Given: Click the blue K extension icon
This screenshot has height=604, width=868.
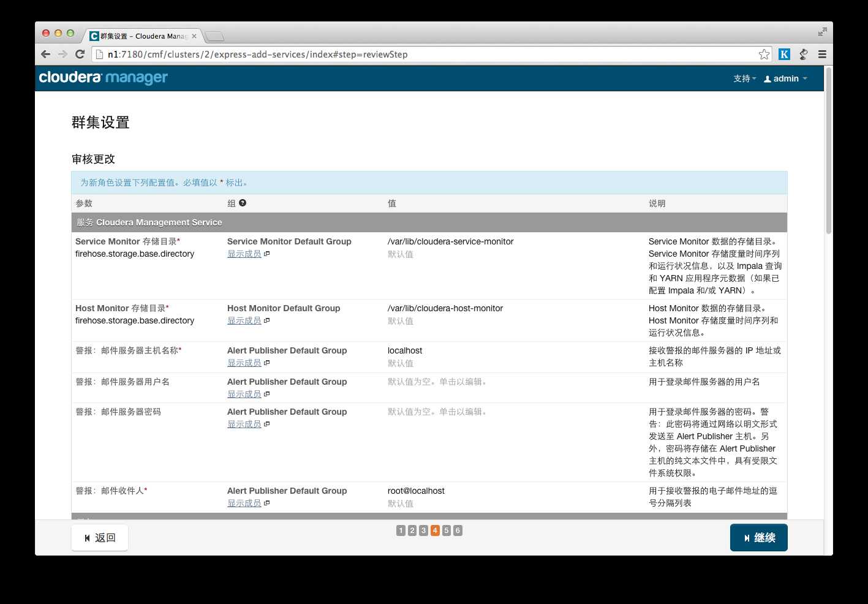Looking at the screenshot, I should [784, 54].
